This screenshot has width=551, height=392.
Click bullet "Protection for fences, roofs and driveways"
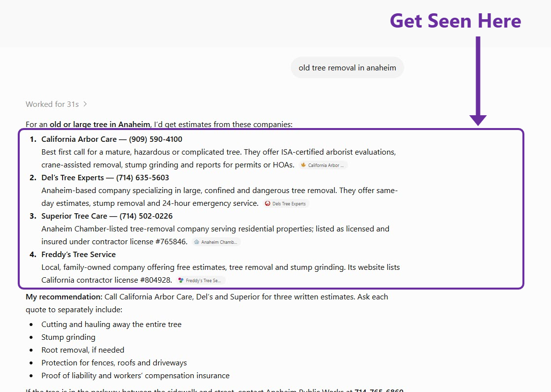click(x=114, y=363)
